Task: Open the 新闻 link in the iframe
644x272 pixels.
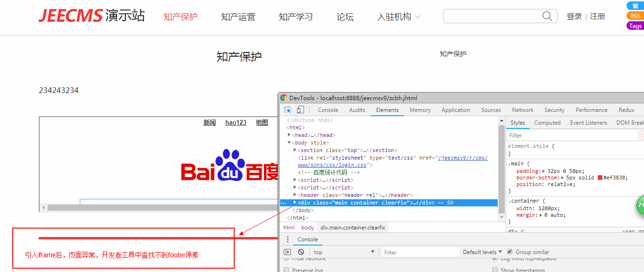Action: [210, 122]
